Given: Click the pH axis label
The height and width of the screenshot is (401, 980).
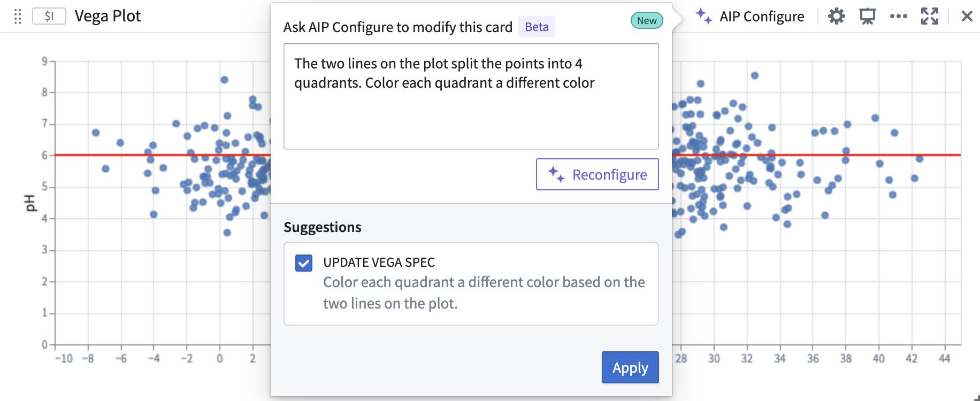Looking at the screenshot, I should tap(29, 203).
